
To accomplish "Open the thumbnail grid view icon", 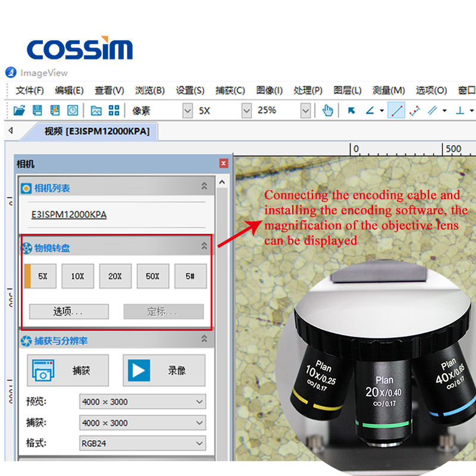I will tap(114, 110).
